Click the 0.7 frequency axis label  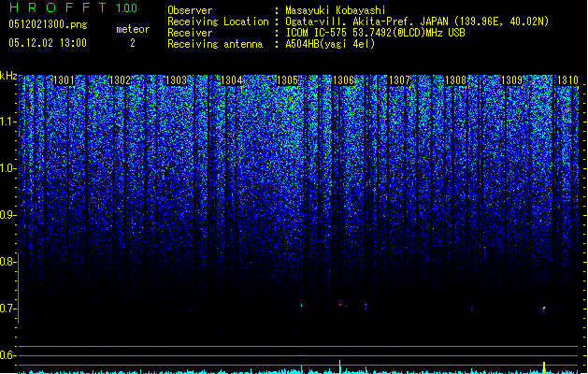coord(8,309)
